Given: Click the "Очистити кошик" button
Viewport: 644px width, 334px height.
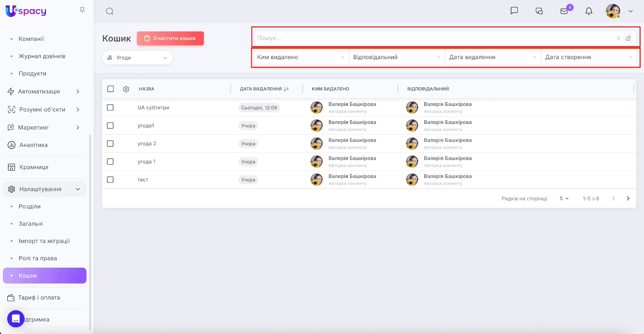Looking at the screenshot, I should pyautogui.click(x=170, y=38).
